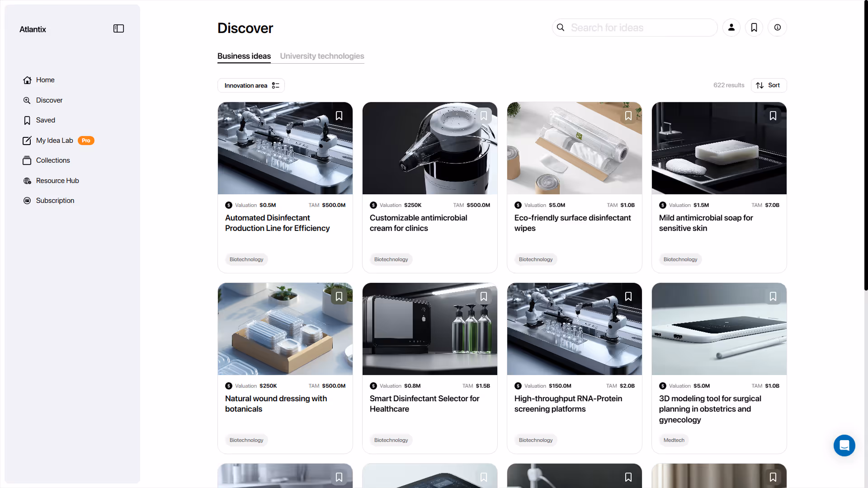The height and width of the screenshot is (488, 868).
Task: Click TAM $7.0B value
Action: (x=772, y=205)
